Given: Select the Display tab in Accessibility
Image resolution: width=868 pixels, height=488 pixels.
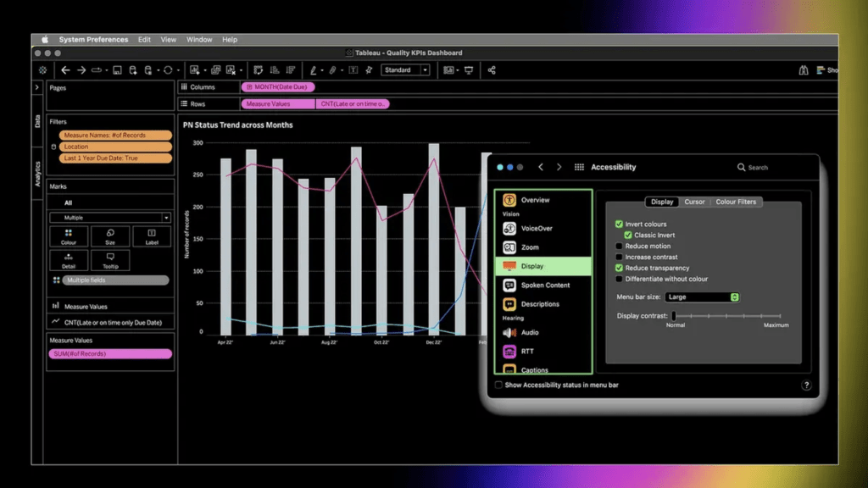Looking at the screenshot, I should click(x=662, y=202).
